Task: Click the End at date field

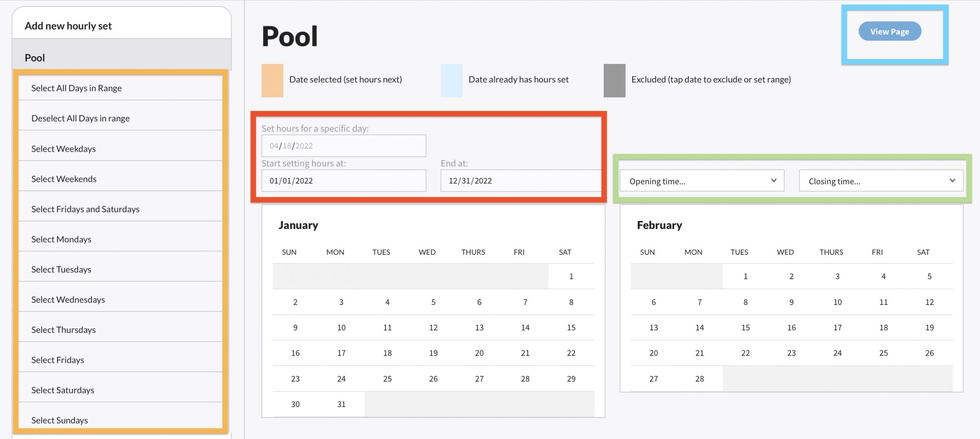Action: click(521, 181)
